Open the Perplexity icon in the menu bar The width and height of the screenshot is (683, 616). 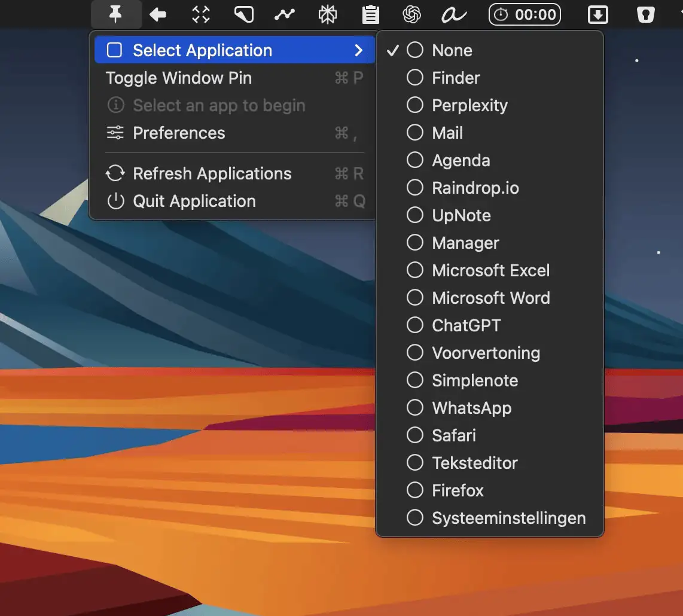tap(328, 15)
